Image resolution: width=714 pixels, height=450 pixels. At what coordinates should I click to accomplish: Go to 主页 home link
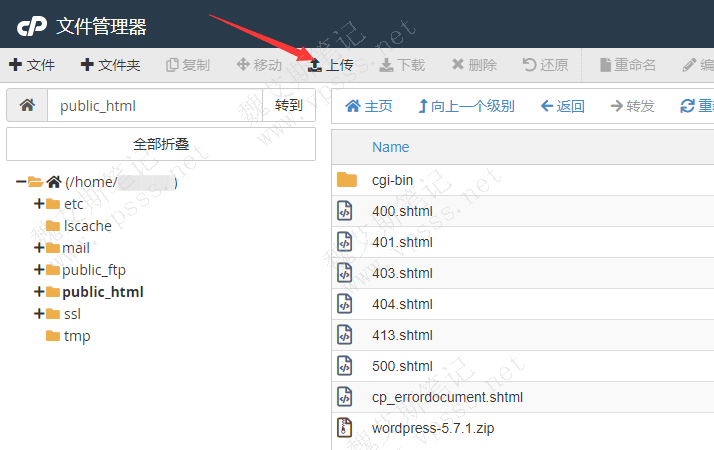(369, 106)
